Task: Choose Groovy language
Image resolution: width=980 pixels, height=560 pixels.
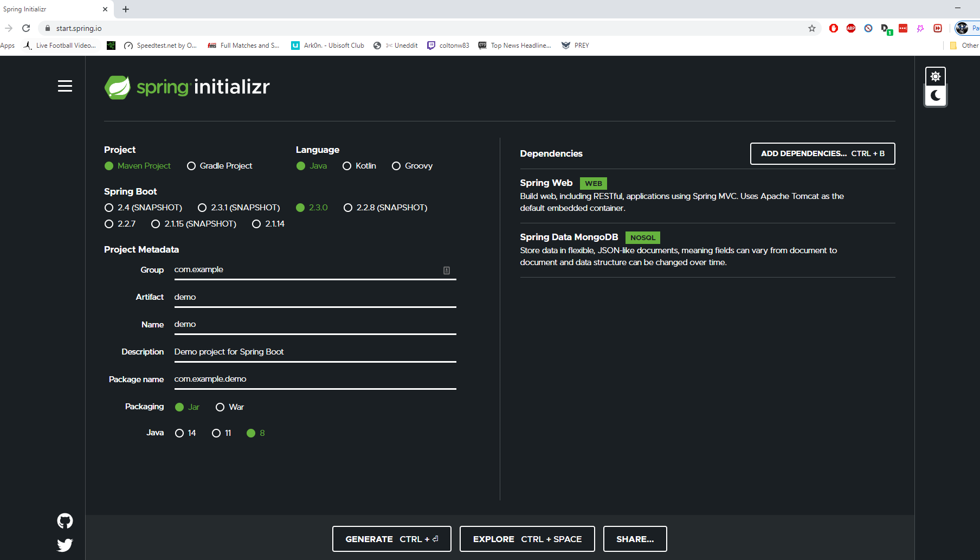Action: 412,166
